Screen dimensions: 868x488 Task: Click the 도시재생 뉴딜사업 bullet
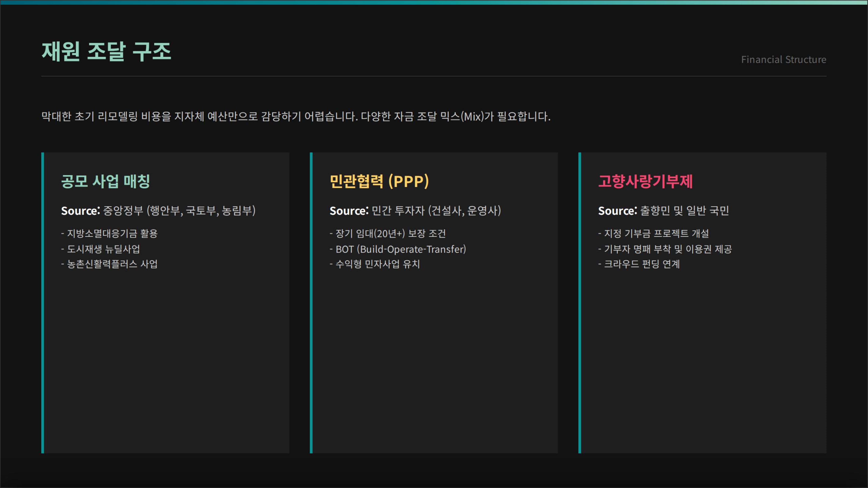click(x=100, y=249)
